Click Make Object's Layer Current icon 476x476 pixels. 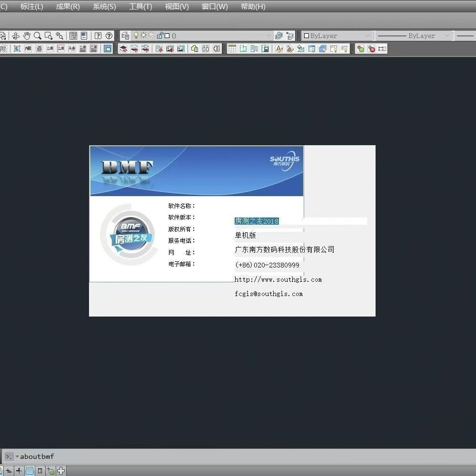[278, 36]
